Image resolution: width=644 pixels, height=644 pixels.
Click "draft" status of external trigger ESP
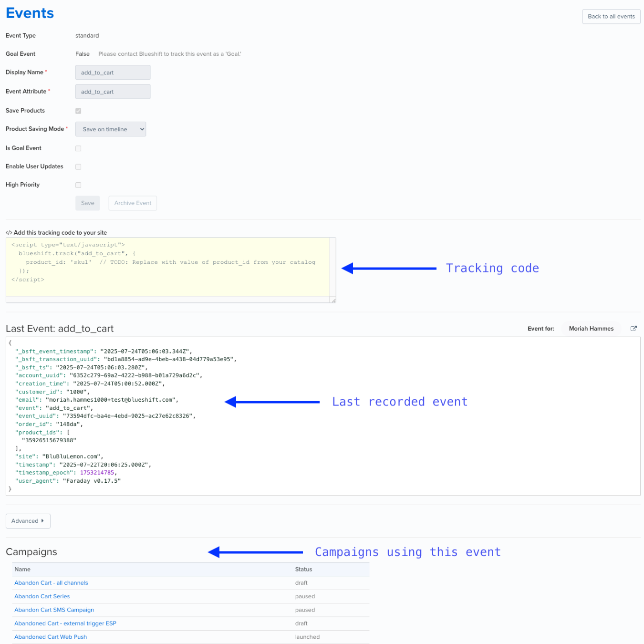[301, 623]
